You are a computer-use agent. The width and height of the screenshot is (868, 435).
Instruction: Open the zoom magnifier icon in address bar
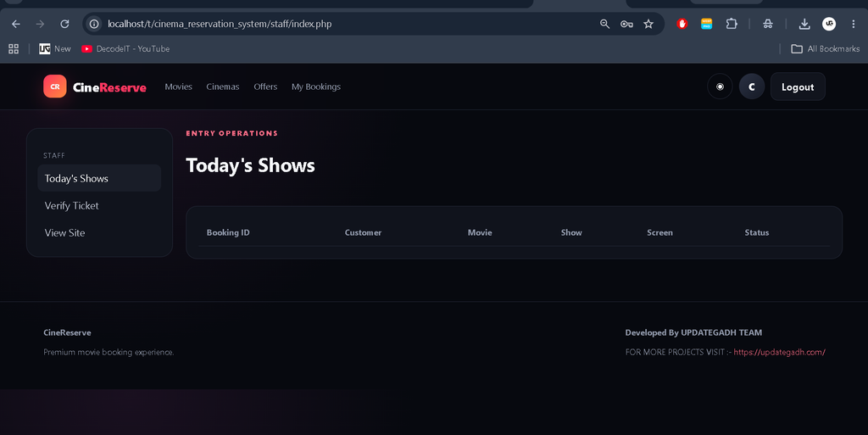pos(604,24)
